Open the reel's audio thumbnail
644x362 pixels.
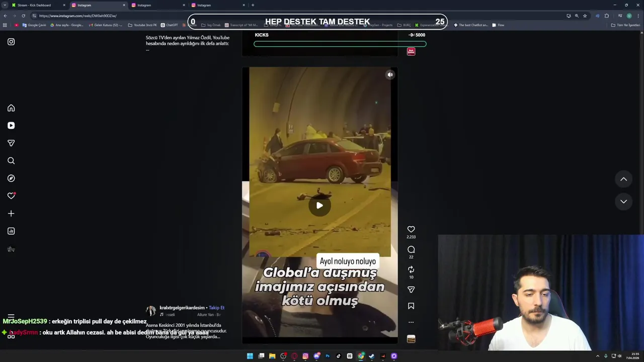tap(411, 339)
